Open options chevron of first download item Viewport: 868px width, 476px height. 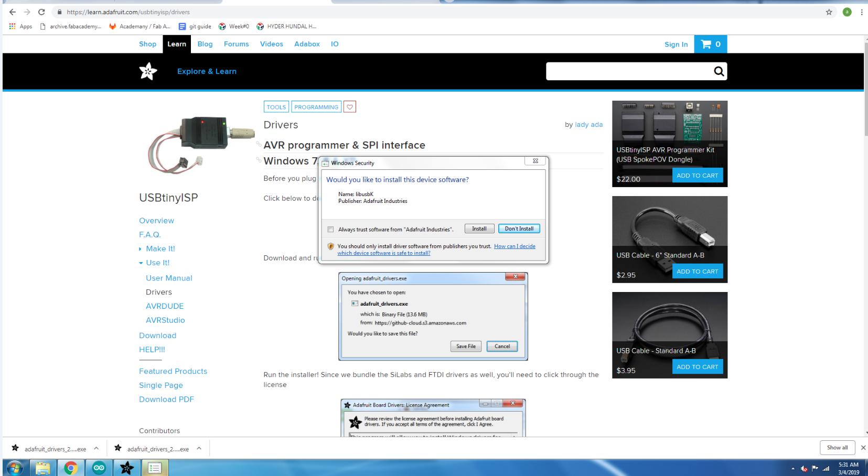(96, 449)
